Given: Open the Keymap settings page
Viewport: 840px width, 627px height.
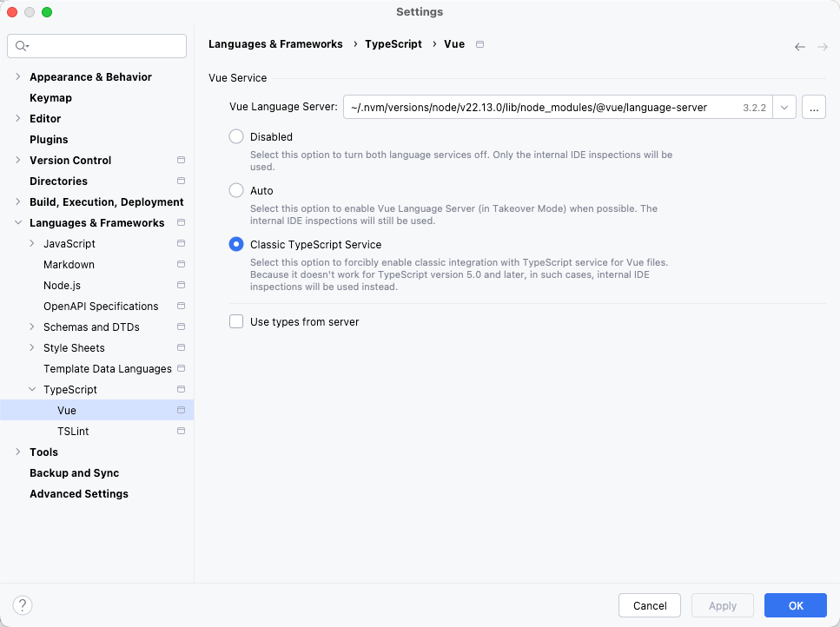Looking at the screenshot, I should point(50,98).
